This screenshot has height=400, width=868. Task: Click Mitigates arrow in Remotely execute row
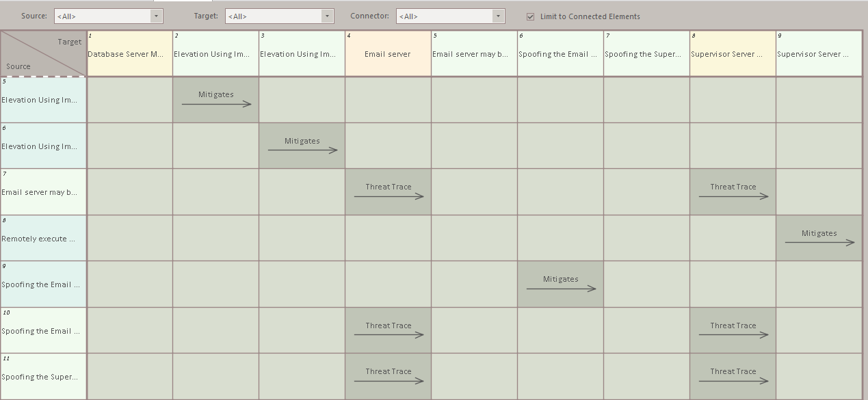[x=819, y=242]
